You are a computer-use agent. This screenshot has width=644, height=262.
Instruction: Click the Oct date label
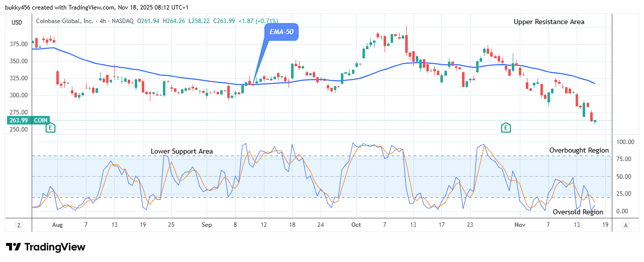(x=356, y=225)
